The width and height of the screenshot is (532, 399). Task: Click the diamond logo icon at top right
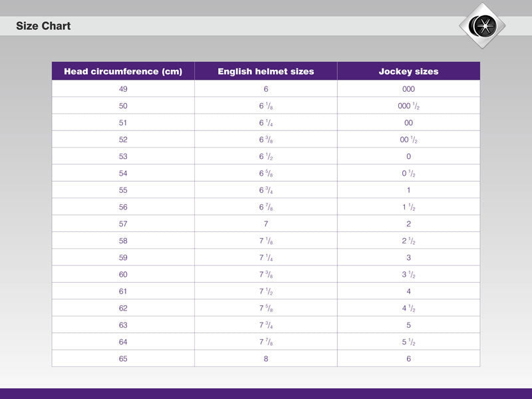[x=482, y=26]
